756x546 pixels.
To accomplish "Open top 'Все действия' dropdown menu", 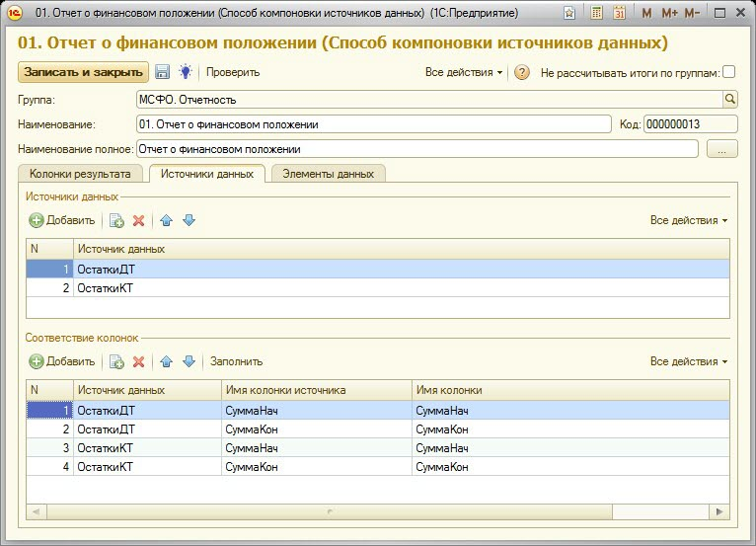I will [x=464, y=72].
